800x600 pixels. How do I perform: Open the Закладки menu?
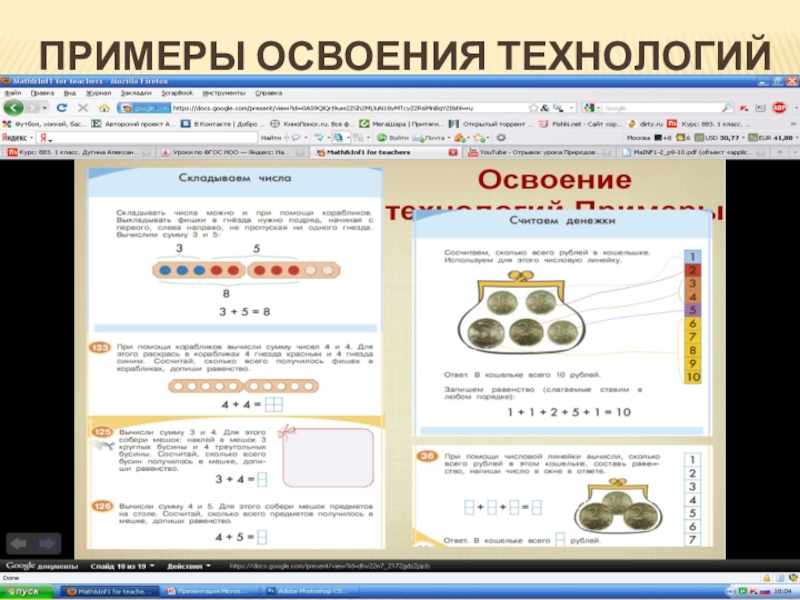(136, 92)
